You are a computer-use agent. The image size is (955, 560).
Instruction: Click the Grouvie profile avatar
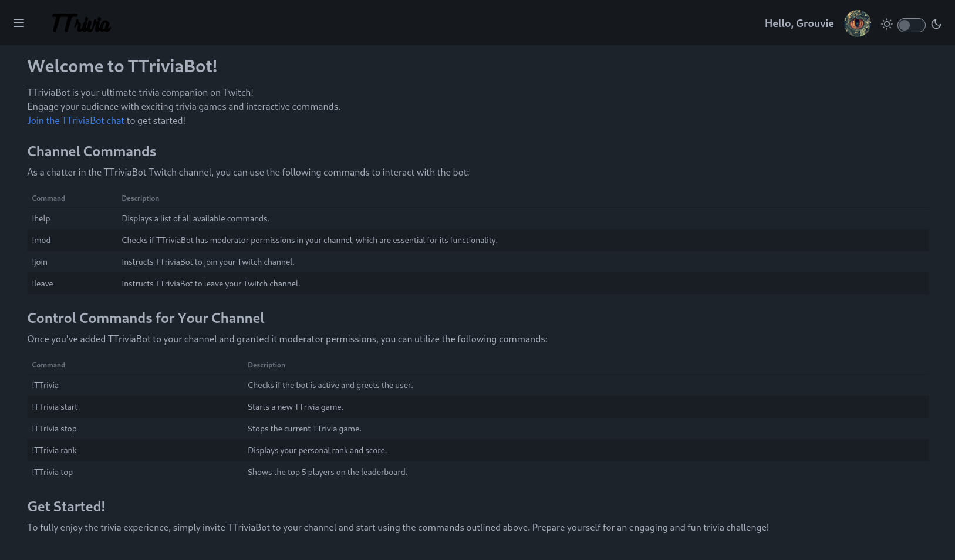click(857, 23)
